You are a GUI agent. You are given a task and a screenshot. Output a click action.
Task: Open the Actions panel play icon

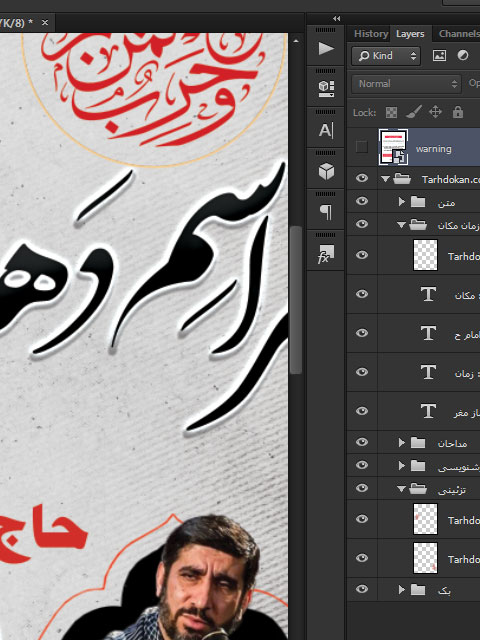click(x=326, y=49)
